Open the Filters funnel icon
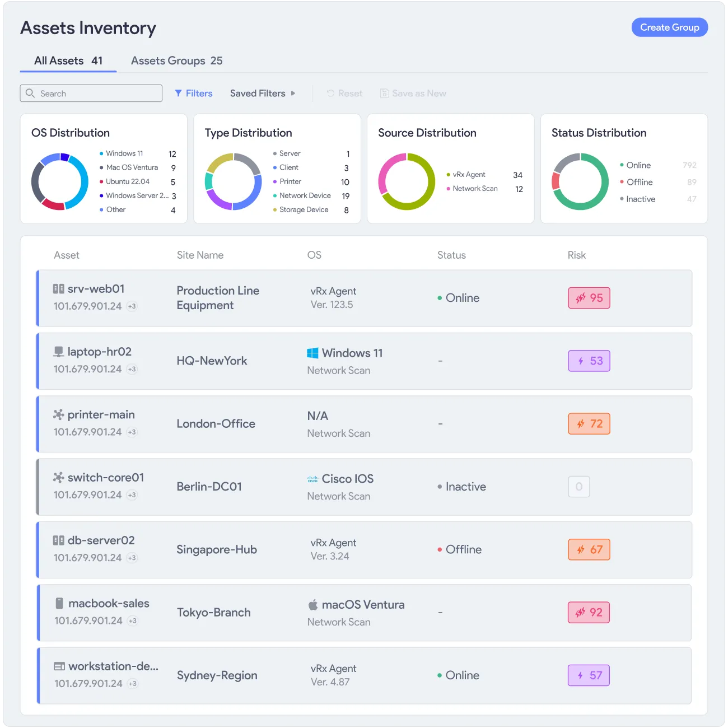Viewport: 728px width, 728px height. coord(178,94)
